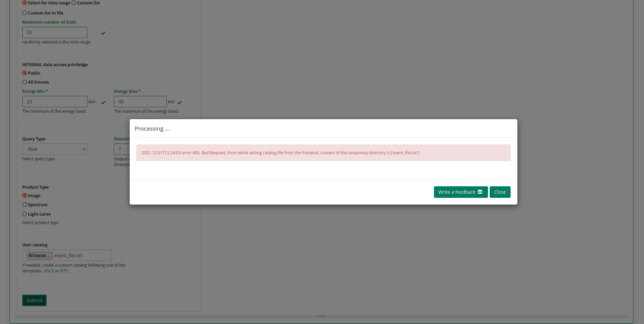
Task: Edit the Maximum number of ScWs field
Action: click(x=55, y=32)
